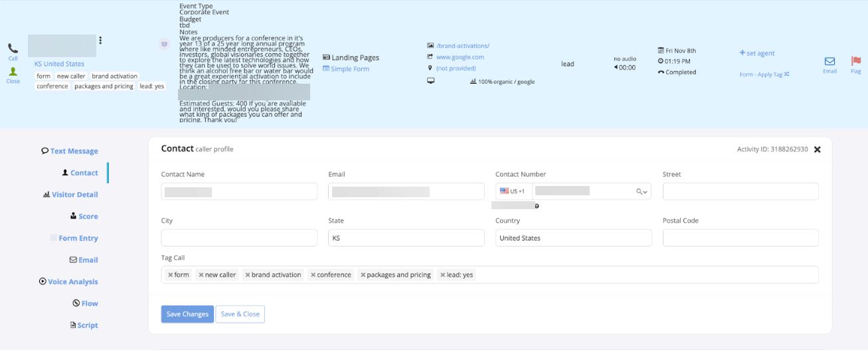Click the clock icon beside 01:19 PM
The height and width of the screenshot is (352, 868).
pos(661,61)
